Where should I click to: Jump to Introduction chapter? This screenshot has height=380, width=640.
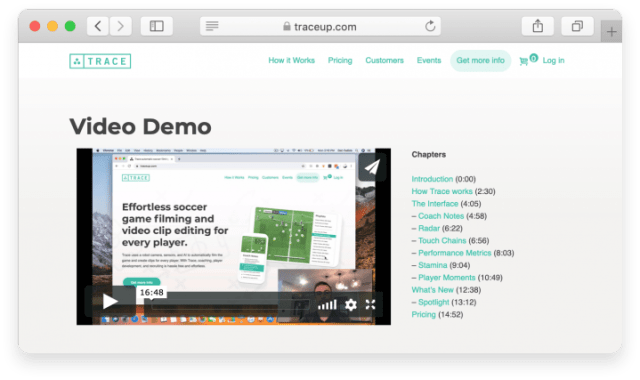click(x=432, y=179)
